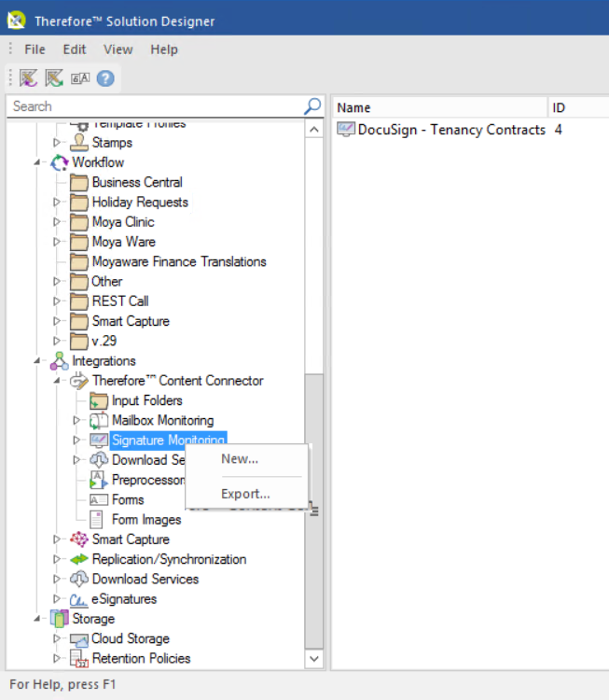
Task: Click the first toolbar designer icon
Action: 28,78
